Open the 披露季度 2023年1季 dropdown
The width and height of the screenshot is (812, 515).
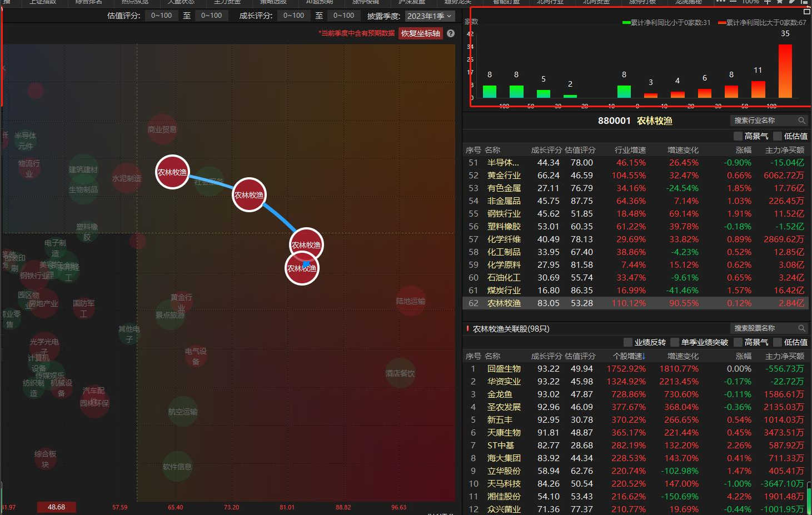pyautogui.click(x=429, y=16)
